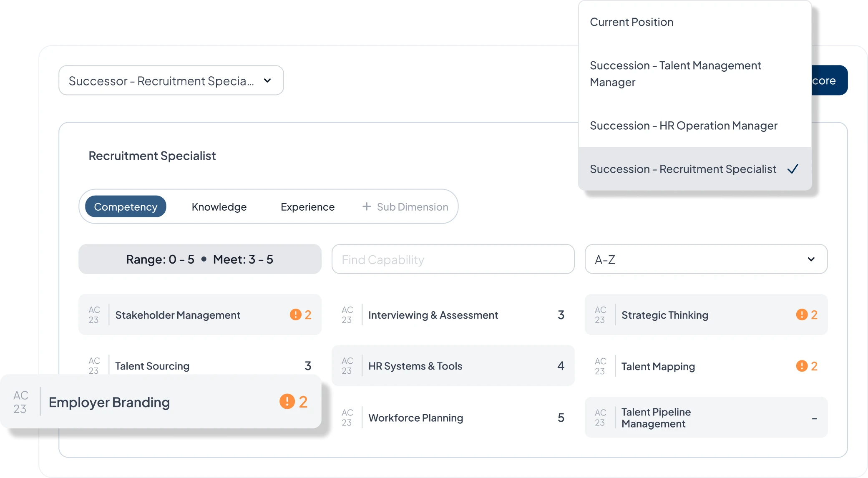Select Succession - HR Operation Manager option
This screenshot has height=478, width=868.
[x=683, y=126]
